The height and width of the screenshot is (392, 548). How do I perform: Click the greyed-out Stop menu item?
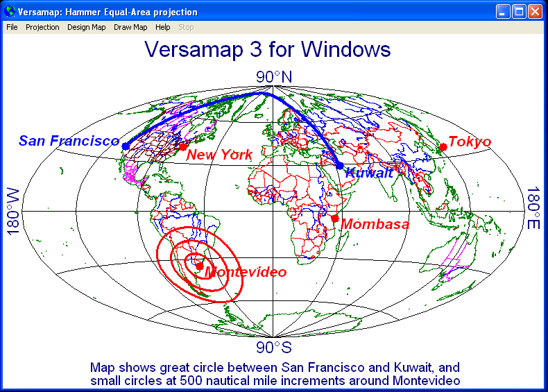[186, 27]
